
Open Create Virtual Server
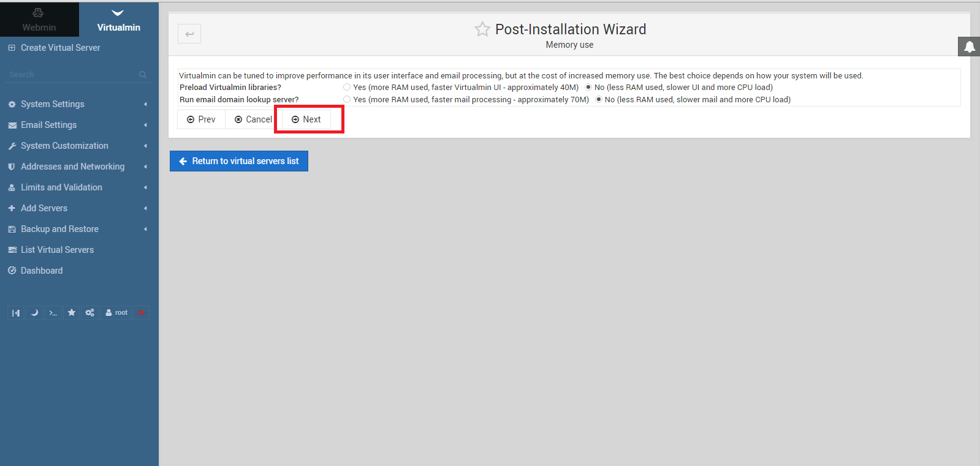coord(60,48)
